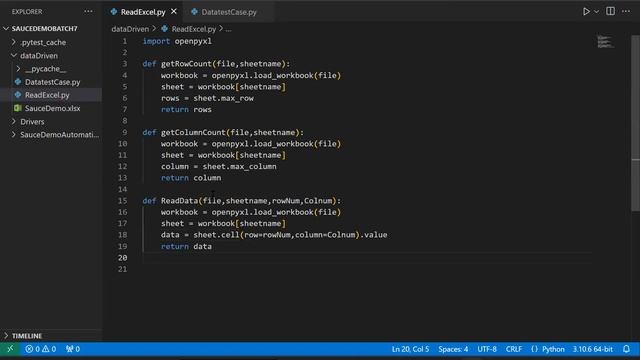Click line number 15 in gutter

[122, 201]
